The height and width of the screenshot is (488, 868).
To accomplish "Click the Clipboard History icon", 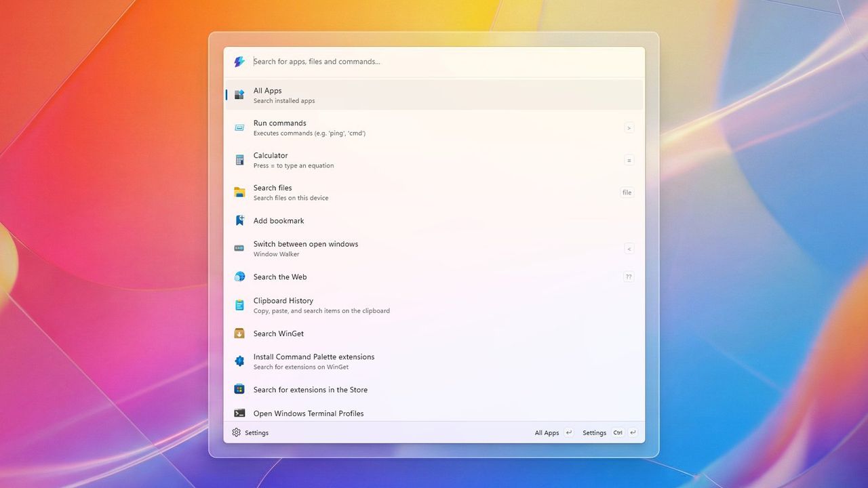I will (239, 305).
